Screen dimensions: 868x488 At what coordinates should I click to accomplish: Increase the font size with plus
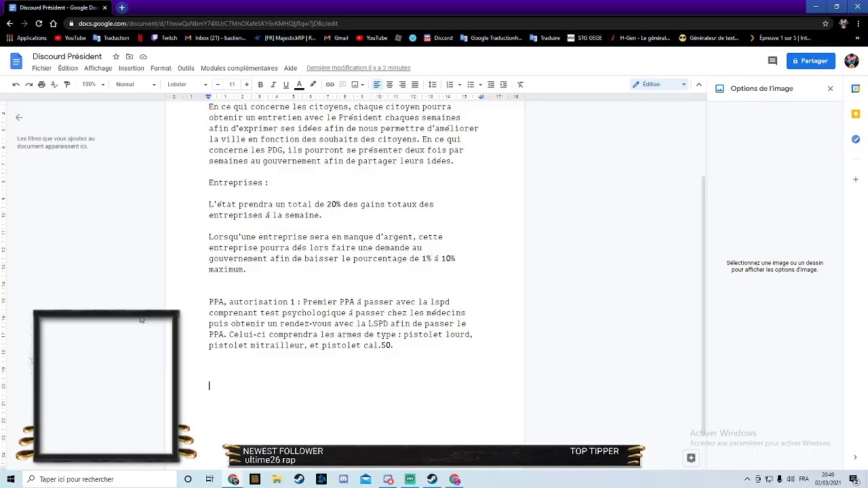(x=246, y=85)
